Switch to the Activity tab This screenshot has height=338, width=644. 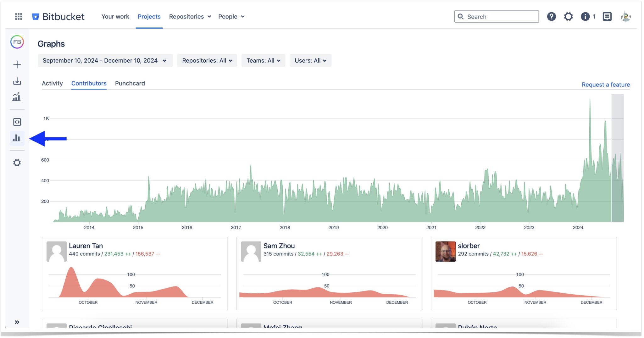(53, 83)
